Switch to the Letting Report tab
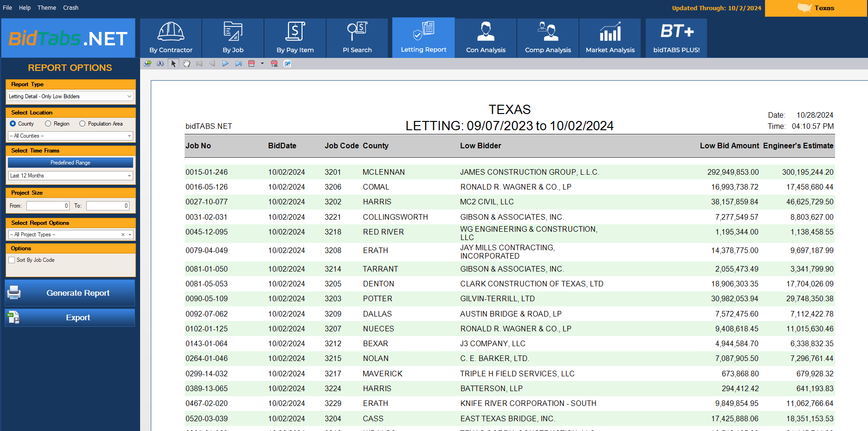 tap(424, 38)
